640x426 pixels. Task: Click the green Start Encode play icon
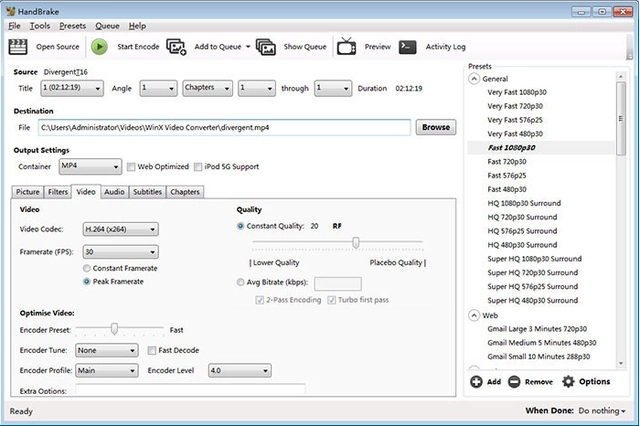(x=99, y=47)
